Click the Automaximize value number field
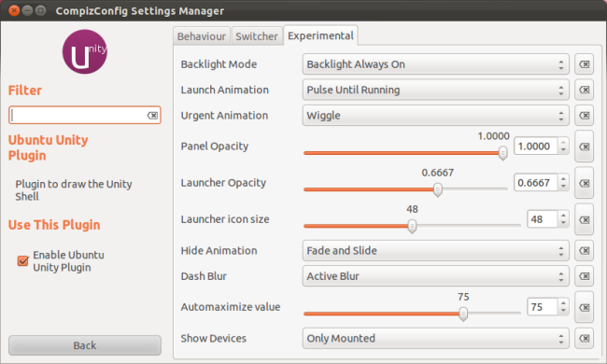The width and height of the screenshot is (607, 364). pyautogui.click(x=543, y=307)
